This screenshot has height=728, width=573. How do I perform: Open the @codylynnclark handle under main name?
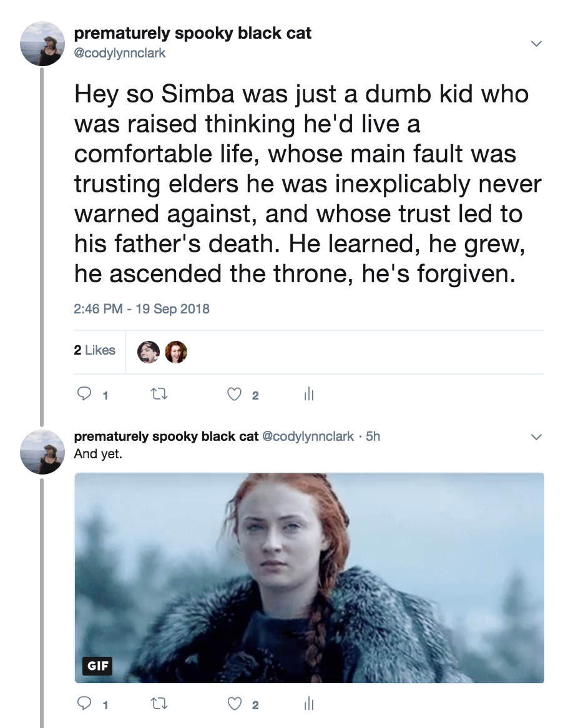click(120, 53)
